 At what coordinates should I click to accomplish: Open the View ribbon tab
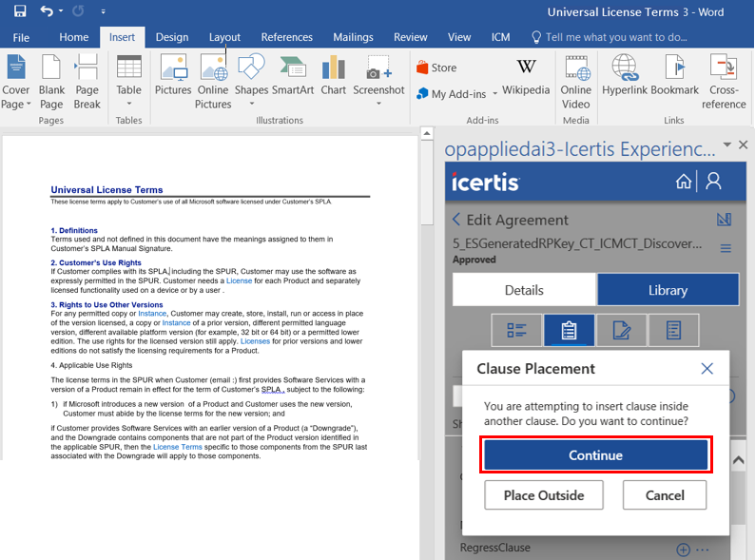pyautogui.click(x=459, y=37)
